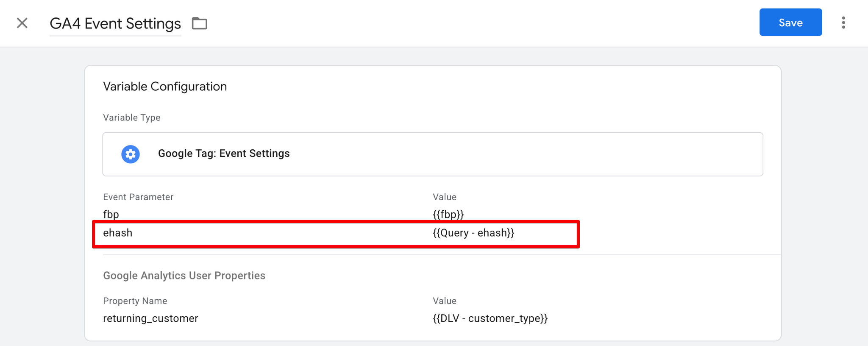The height and width of the screenshot is (346, 868).
Task: Select the Google Tag: Event Settings type
Action: click(224, 153)
